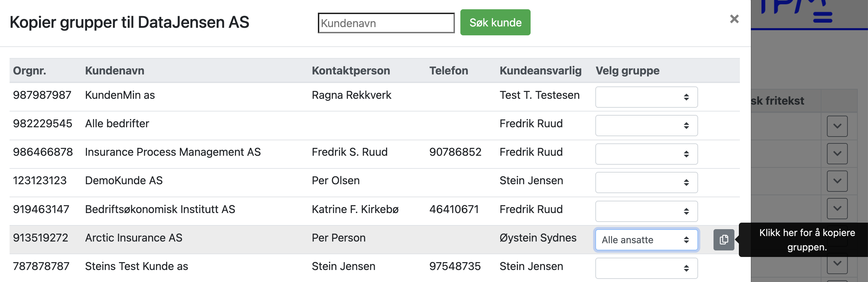Open the Alle ansatte group dropdown
The image size is (868, 282).
(x=646, y=240)
